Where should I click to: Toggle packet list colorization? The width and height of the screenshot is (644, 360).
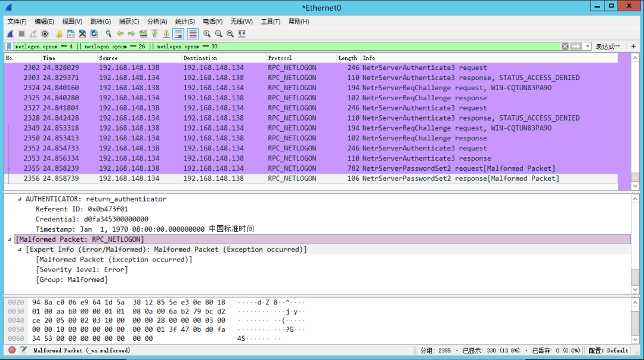tap(193, 34)
